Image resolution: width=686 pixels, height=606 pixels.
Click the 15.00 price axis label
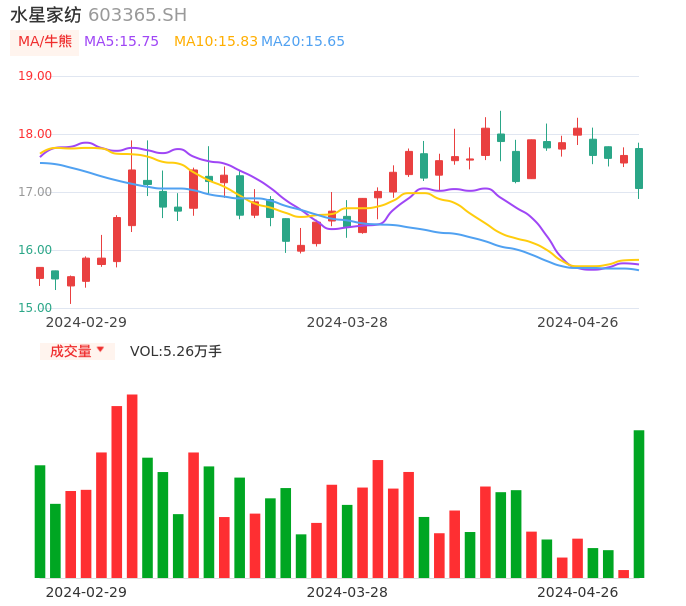pyautogui.click(x=35, y=308)
